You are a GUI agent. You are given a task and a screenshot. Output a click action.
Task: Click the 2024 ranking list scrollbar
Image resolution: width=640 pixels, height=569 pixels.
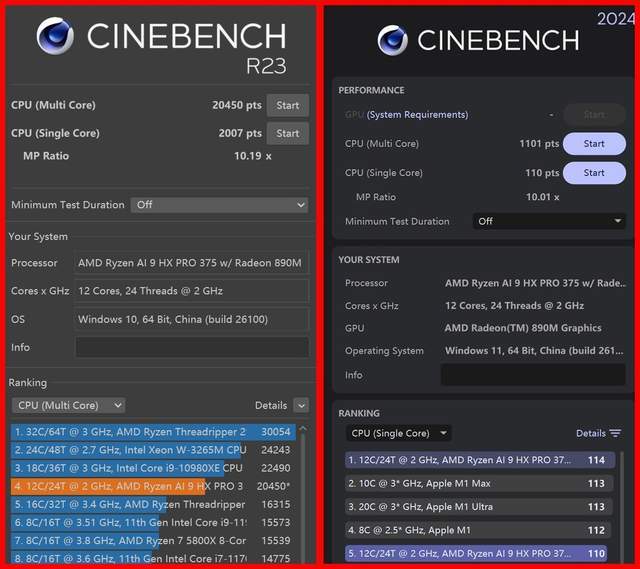click(x=622, y=507)
